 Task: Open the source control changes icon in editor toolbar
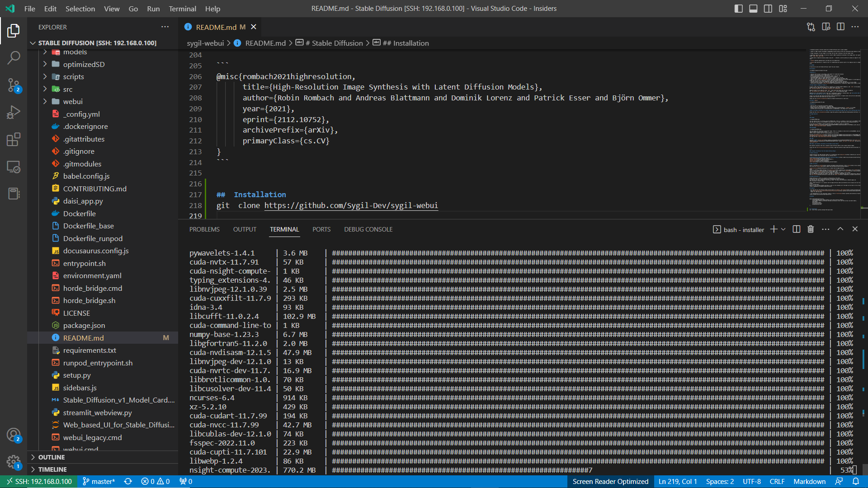[811, 27]
